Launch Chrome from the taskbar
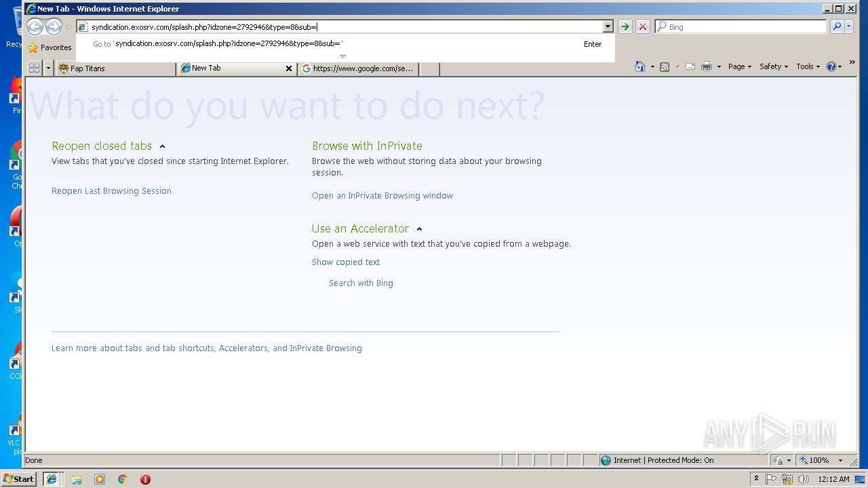Screen dimensions: 868x488 click(123, 479)
